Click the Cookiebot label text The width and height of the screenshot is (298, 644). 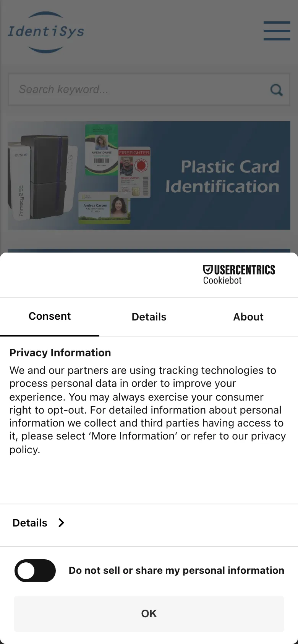(222, 280)
